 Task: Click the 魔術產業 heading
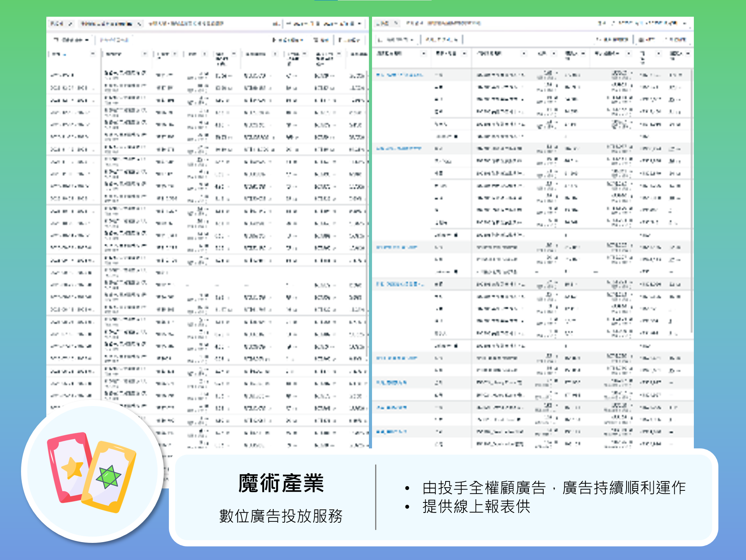click(x=281, y=483)
